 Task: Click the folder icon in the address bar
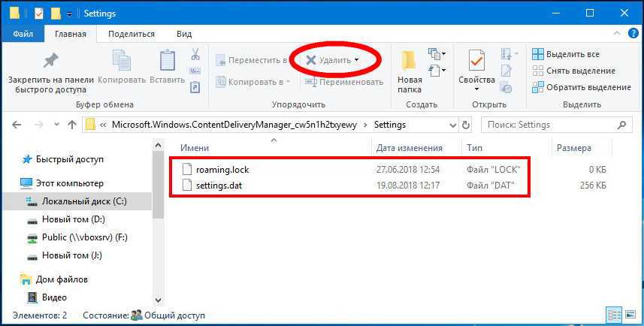click(90, 125)
